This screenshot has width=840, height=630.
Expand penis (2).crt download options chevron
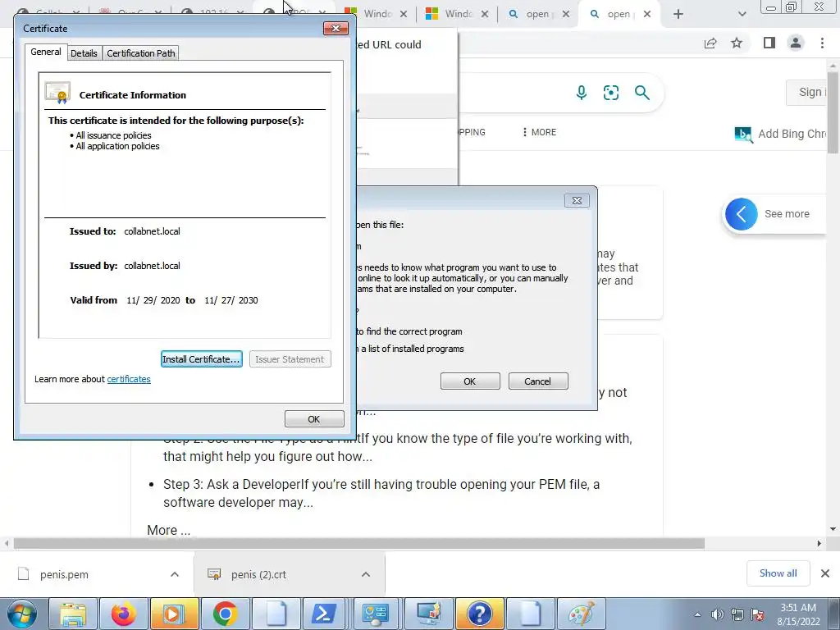pos(366,574)
